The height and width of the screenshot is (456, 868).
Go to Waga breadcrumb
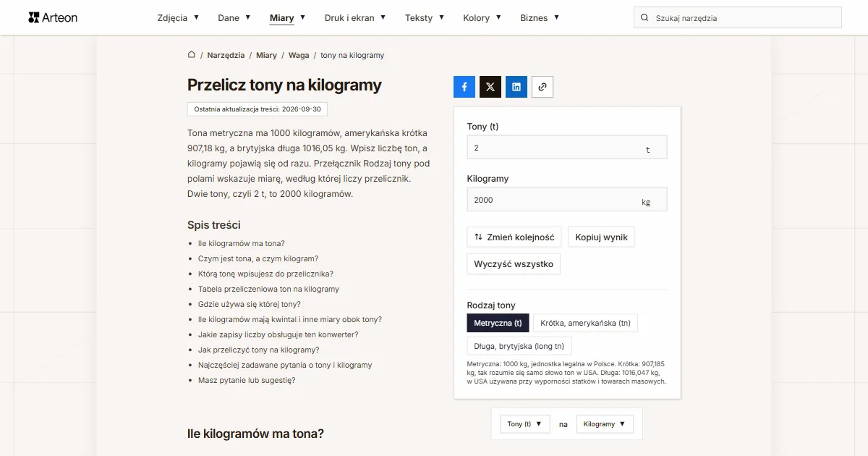[x=299, y=55]
